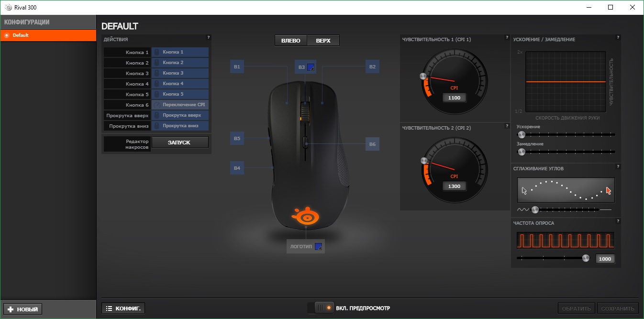This screenshot has height=319, width=644.
Task: Adjust the Замедление slider handle
Action: [x=522, y=152]
